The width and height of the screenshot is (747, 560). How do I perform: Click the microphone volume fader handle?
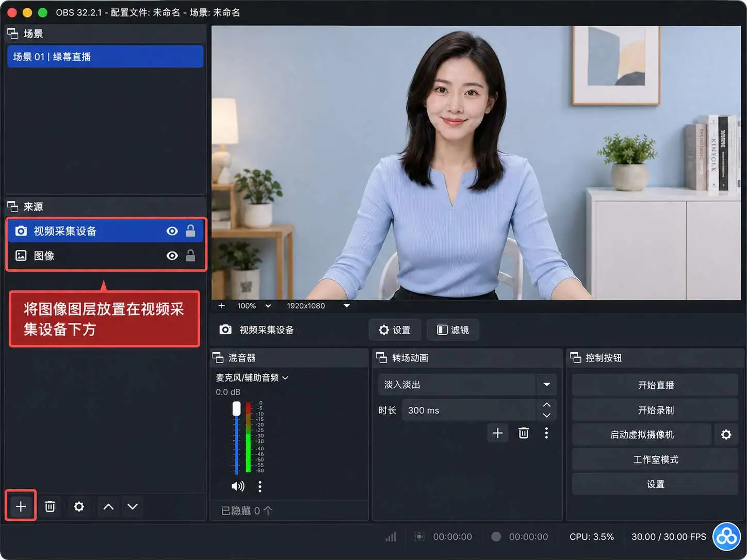[x=236, y=409]
